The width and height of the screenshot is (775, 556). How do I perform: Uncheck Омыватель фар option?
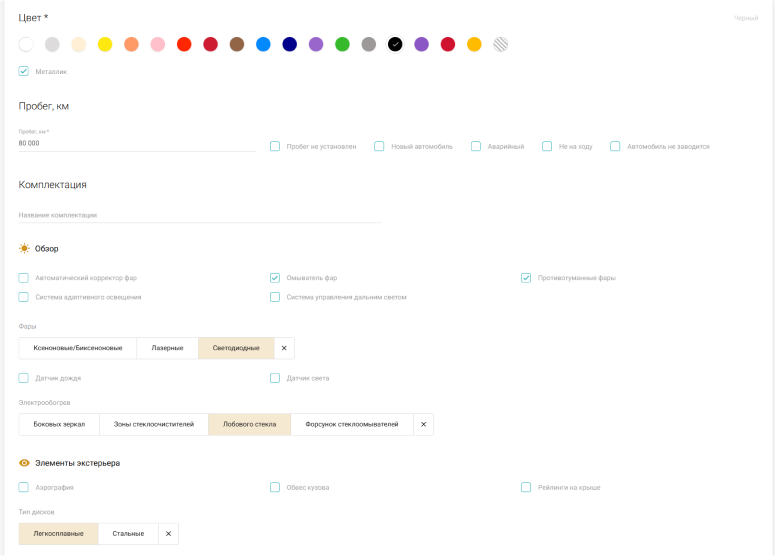pyautogui.click(x=275, y=278)
